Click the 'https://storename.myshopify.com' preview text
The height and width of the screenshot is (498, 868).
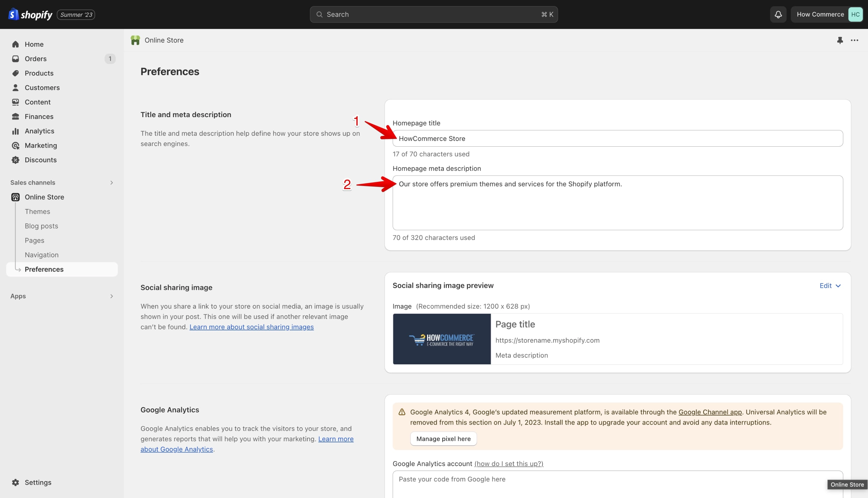click(x=547, y=340)
